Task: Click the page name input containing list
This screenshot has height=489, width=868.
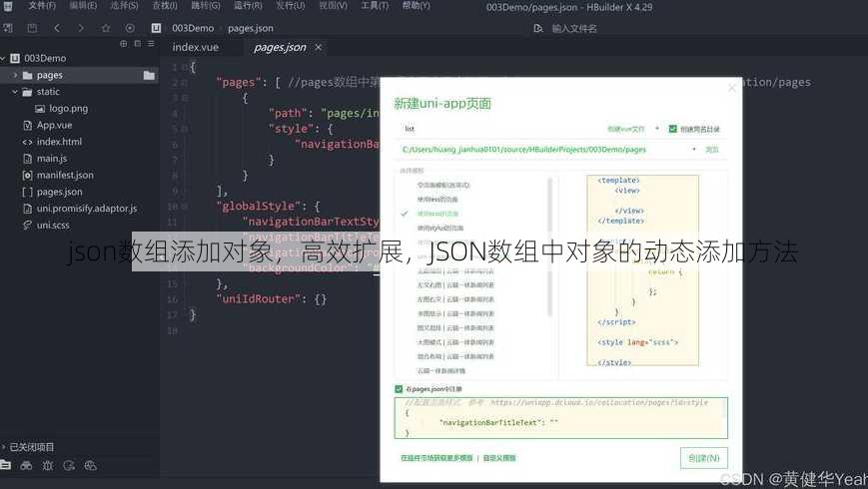Action: (x=498, y=129)
